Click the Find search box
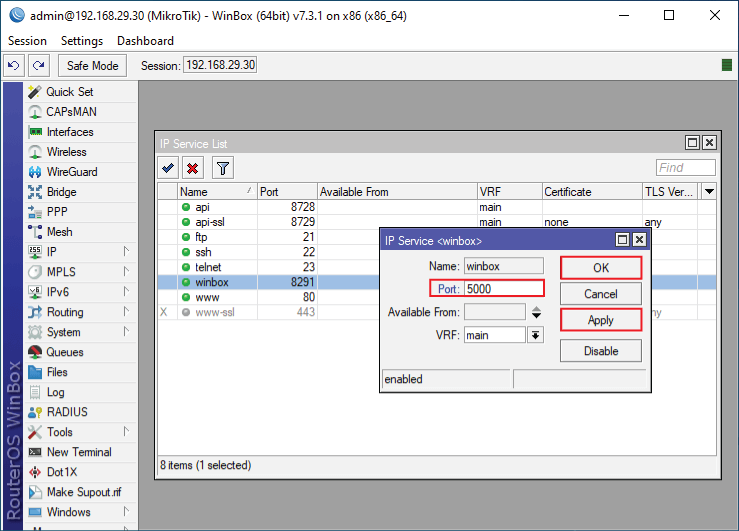The height and width of the screenshot is (531, 739). (686, 168)
